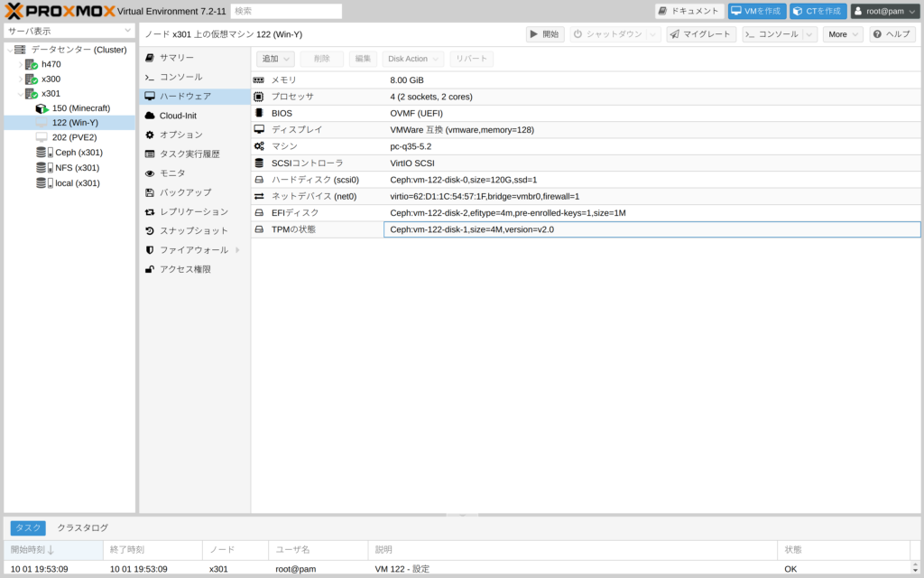The height and width of the screenshot is (578, 924).
Task: Select the 150 (Minecraft) VM icon
Action: (42, 108)
